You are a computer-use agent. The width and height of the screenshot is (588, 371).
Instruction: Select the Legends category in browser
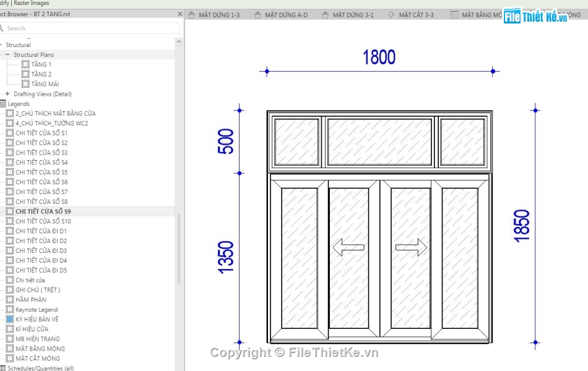coord(19,104)
